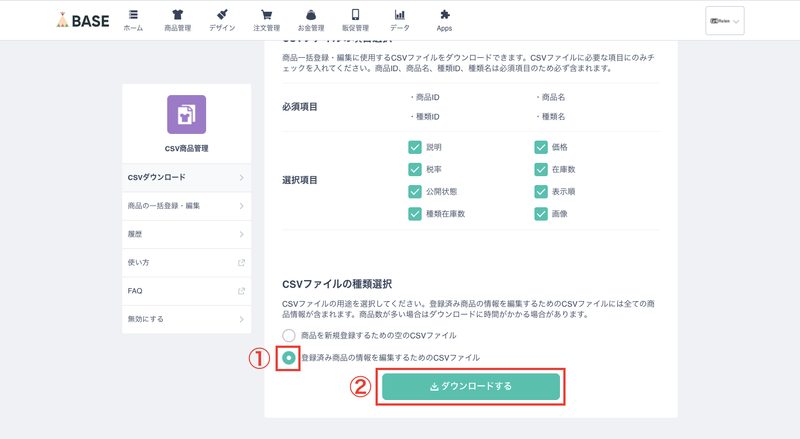Uncheck the 税率 checkbox
Image resolution: width=800 pixels, height=439 pixels.
[x=414, y=169]
